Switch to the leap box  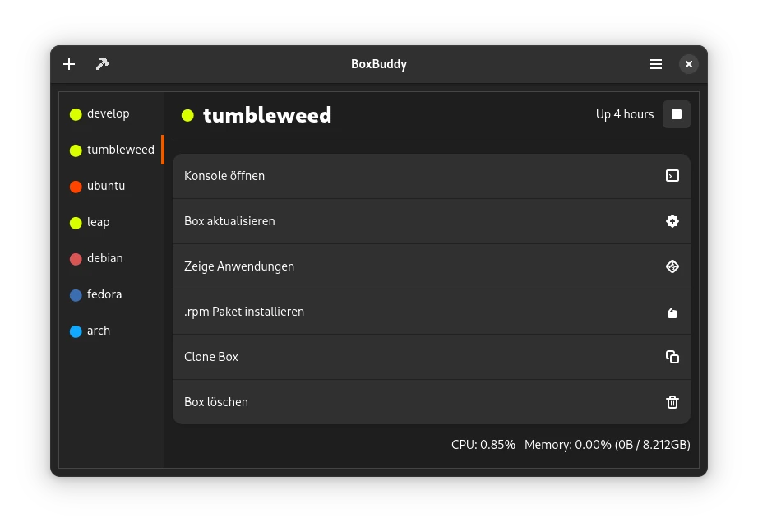pos(97,222)
